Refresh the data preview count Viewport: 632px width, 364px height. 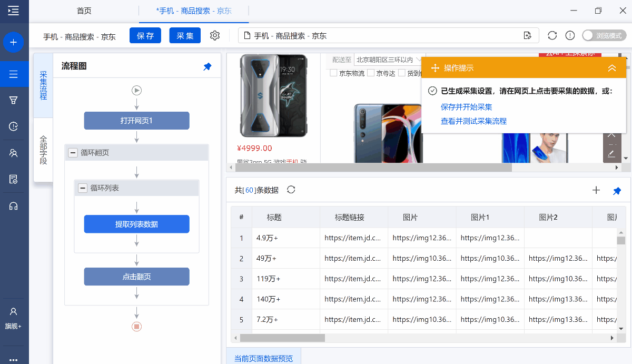coord(291,190)
